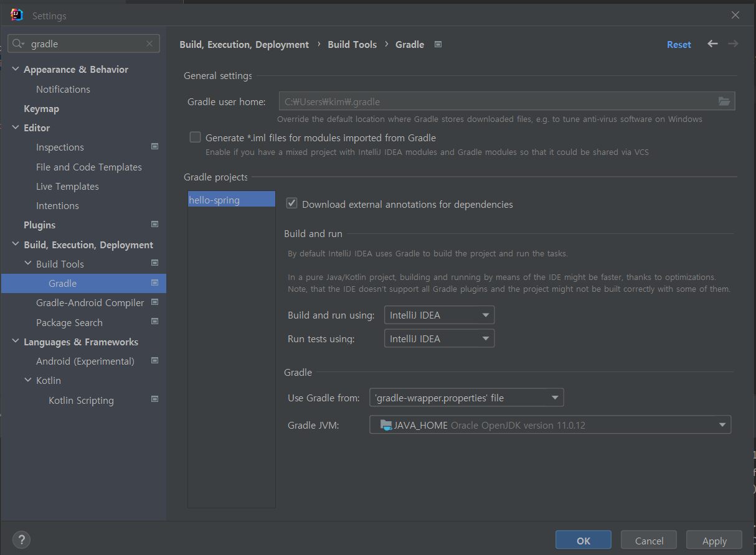Navigate back with the left arrow icon
Viewport: 756px width, 555px height.
click(712, 44)
